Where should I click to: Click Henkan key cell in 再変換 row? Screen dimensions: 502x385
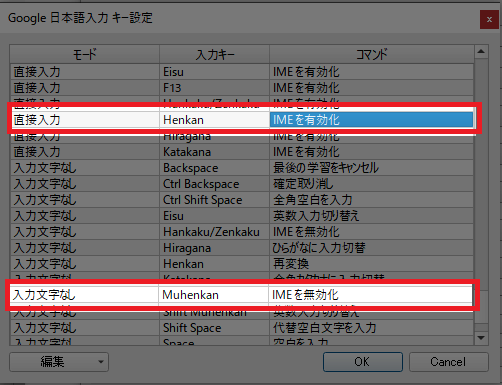214,264
